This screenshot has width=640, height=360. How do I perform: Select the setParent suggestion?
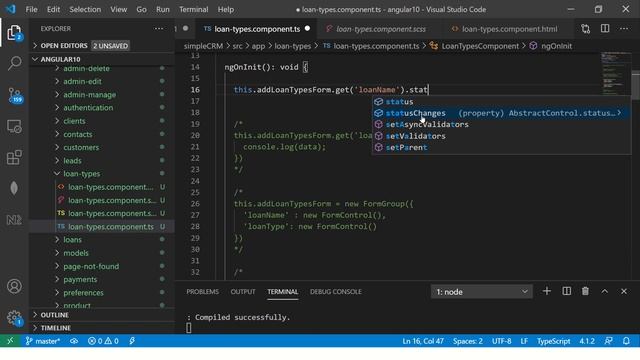[501, 147]
